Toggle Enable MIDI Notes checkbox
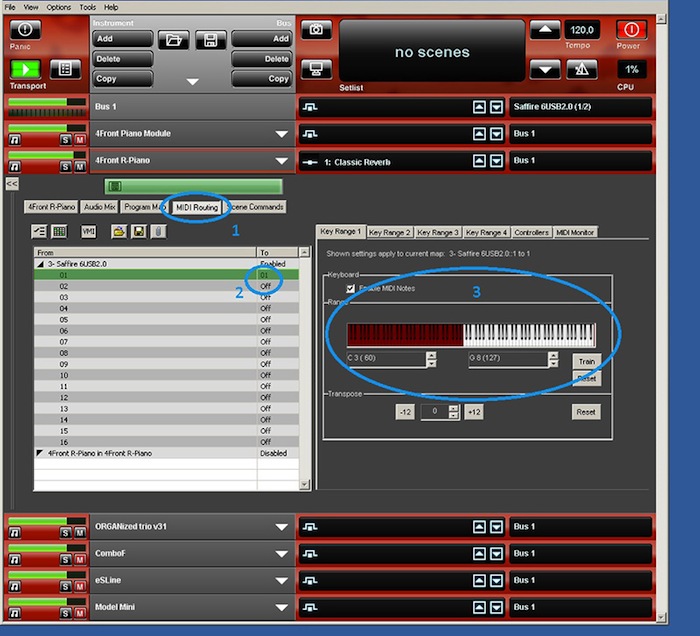700x636 pixels. coord(350,288)
